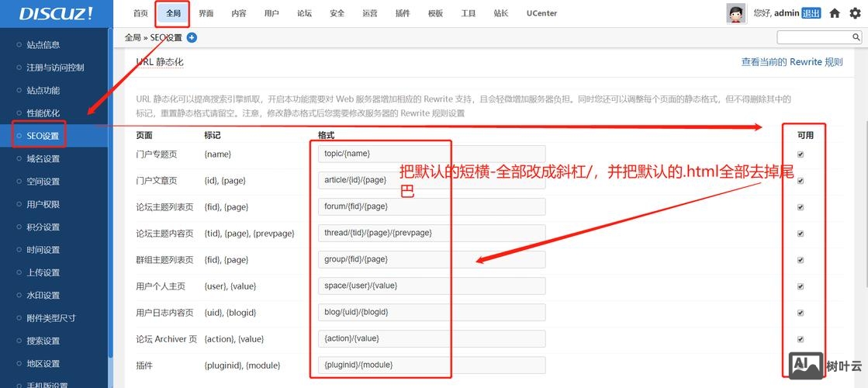The width and height of the screenshot is (868, 388).
Task: Click the 论坛主题内容页 format text box
Action: click(431, 233)
